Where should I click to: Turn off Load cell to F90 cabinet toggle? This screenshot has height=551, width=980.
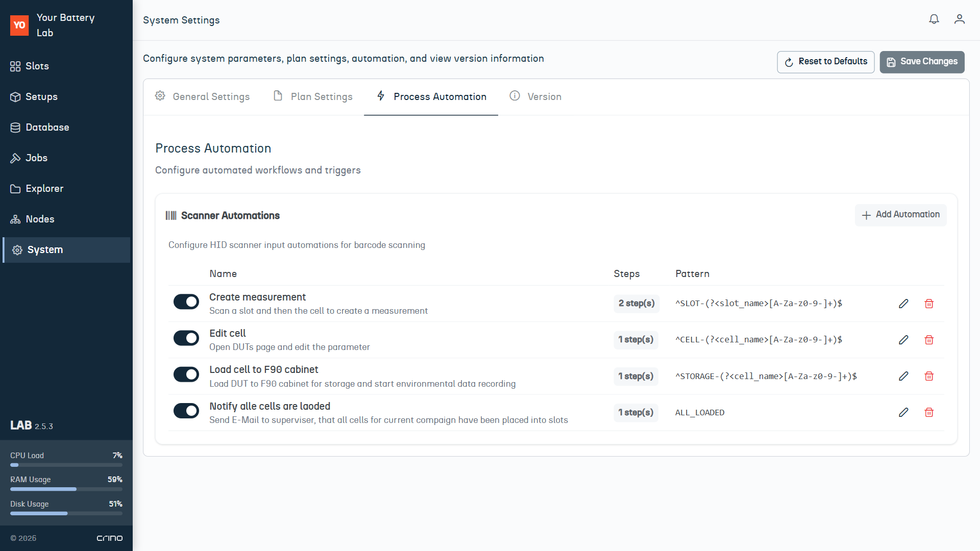point(186,374)
